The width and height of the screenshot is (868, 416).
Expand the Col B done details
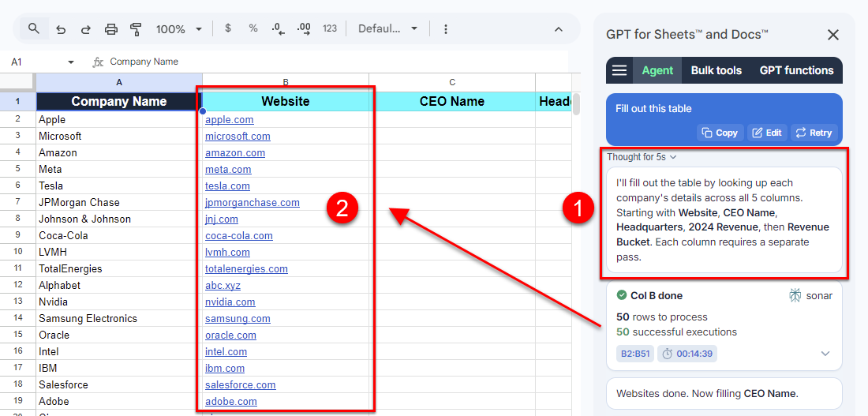point(825,354)
